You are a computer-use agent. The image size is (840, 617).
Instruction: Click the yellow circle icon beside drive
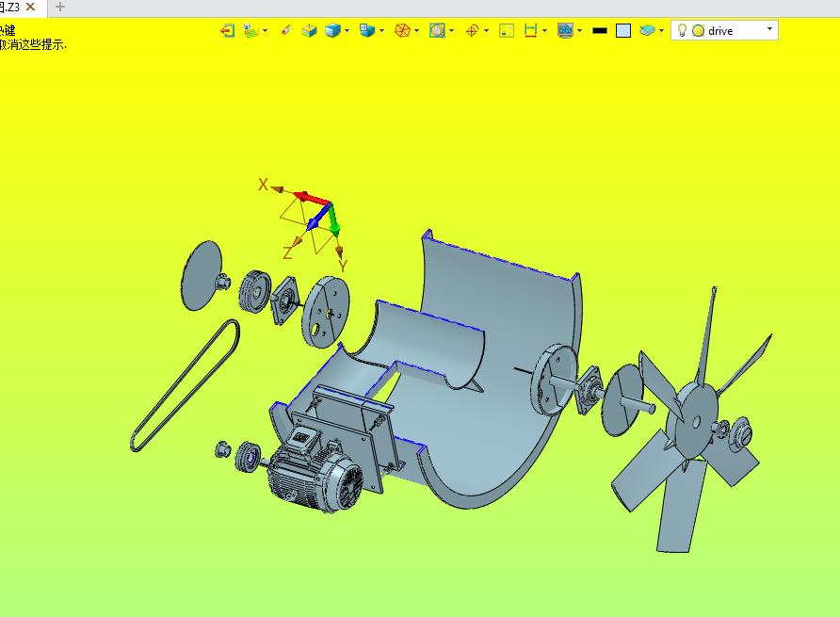point(698,31)
